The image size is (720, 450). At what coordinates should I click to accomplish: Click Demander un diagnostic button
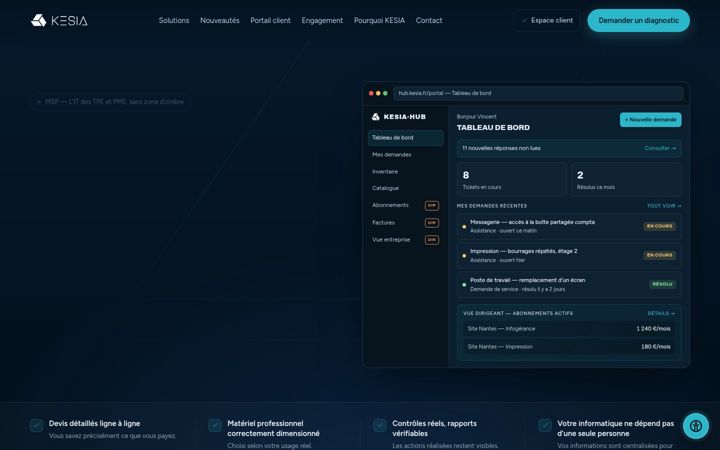click(x=638, y=20)
